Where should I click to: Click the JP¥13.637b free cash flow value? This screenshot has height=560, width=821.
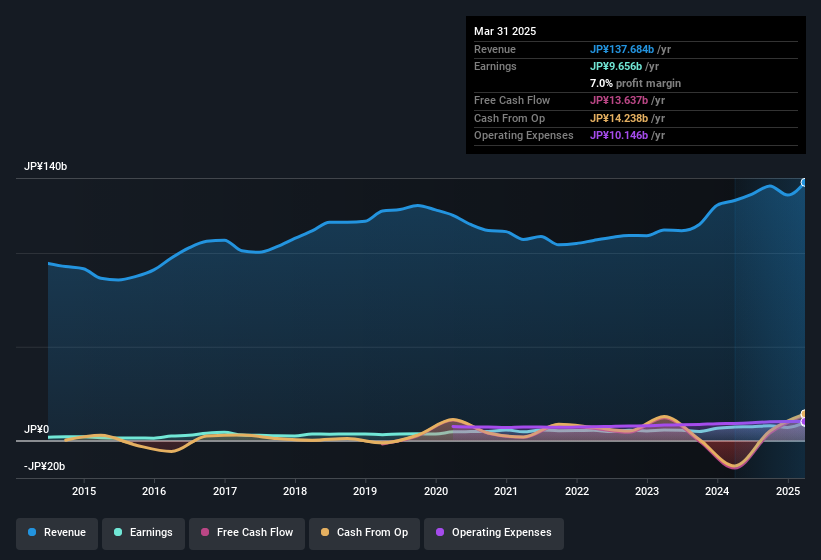619,100
